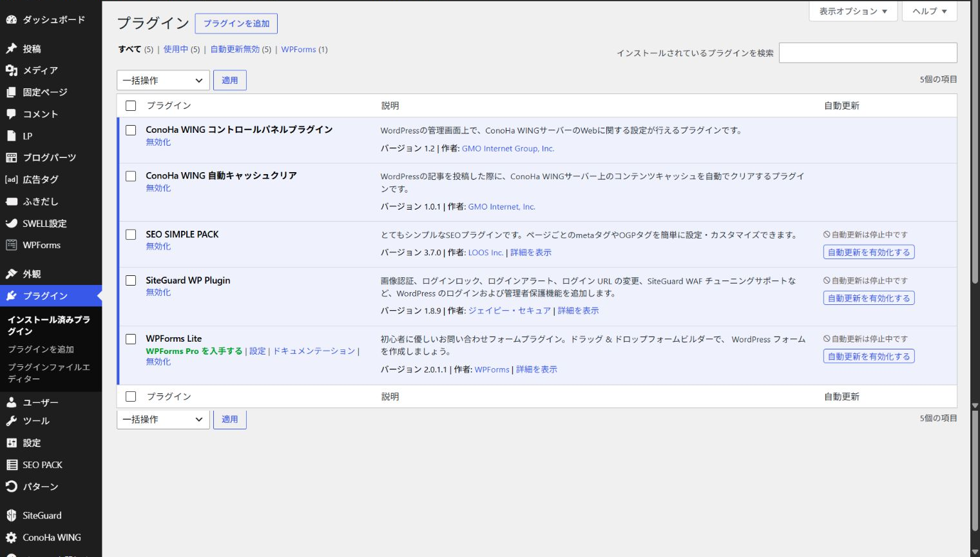Click the pushpin icon beside 投稿
980x557 pixels.
pyautogui.click(x=11, y=48)
